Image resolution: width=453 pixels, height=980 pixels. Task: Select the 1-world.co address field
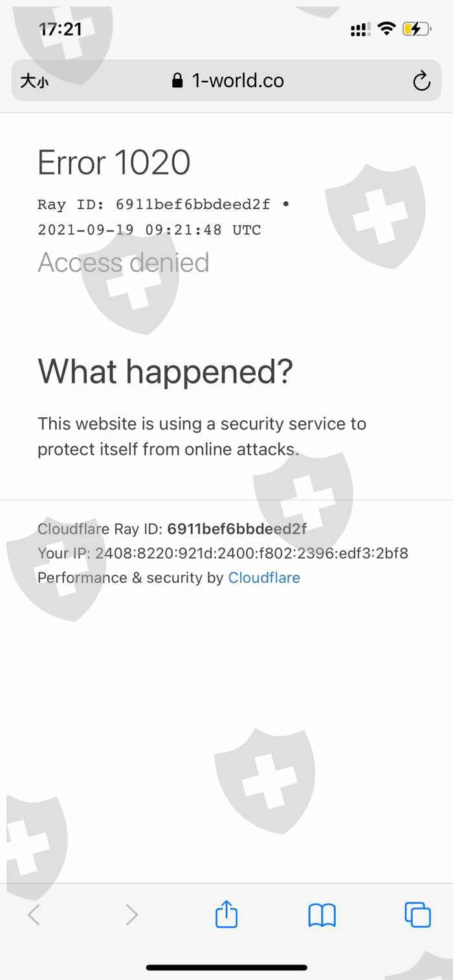pos(226,80)
